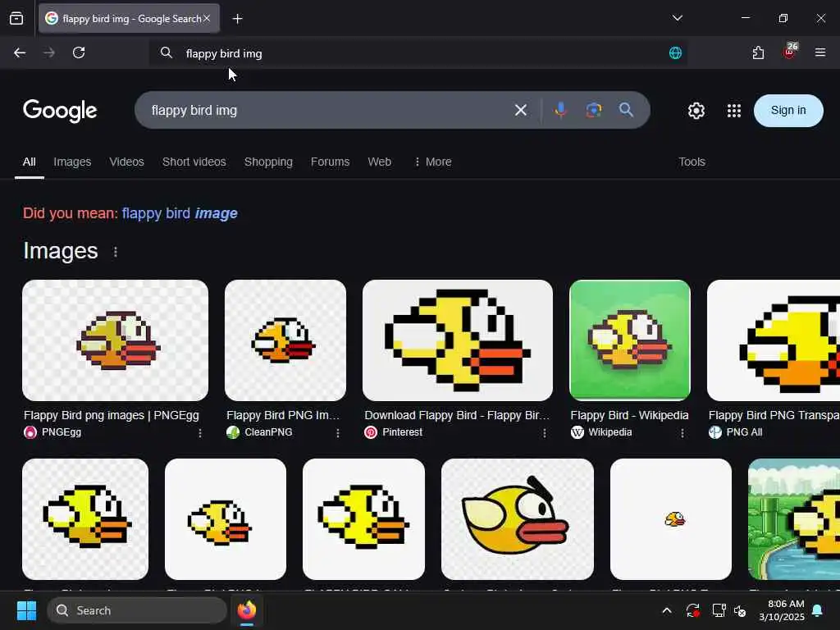
Task: Start voice search with microphone
Action: pos(560,111)
